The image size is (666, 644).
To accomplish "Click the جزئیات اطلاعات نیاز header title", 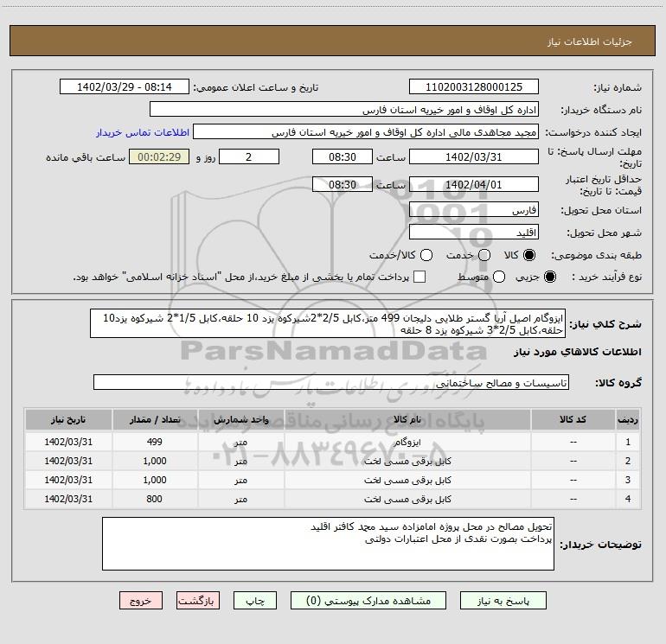I will coord(590,41).
